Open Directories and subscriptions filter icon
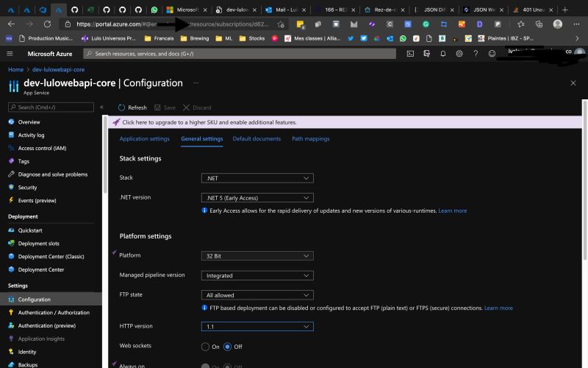 [427, 54]
